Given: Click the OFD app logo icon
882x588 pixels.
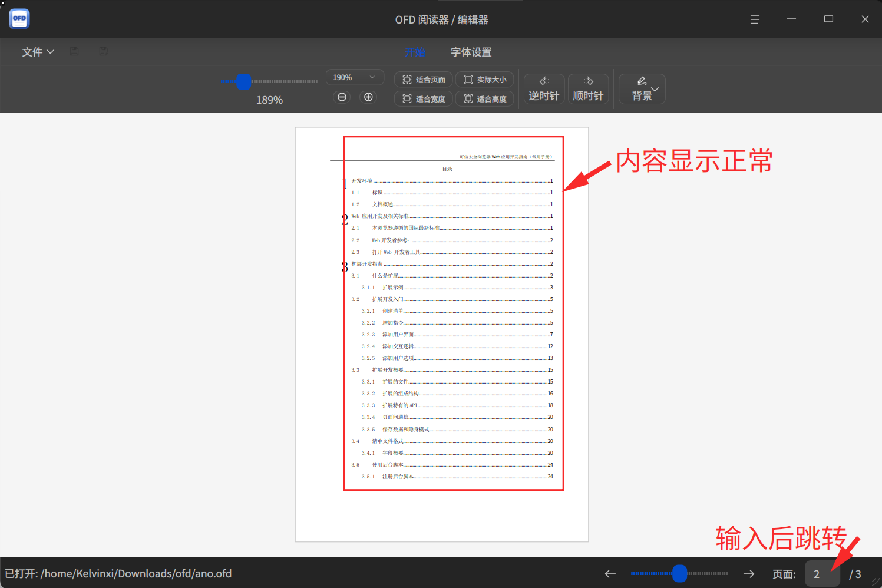Looking at the screenshot, I should tap(19, 19).
